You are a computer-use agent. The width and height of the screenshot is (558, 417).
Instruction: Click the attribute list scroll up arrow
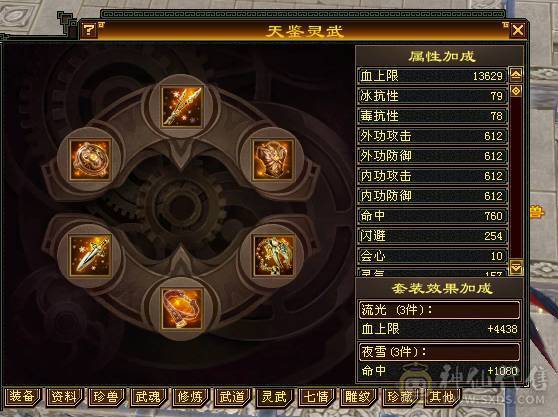(x=516, y=74)
